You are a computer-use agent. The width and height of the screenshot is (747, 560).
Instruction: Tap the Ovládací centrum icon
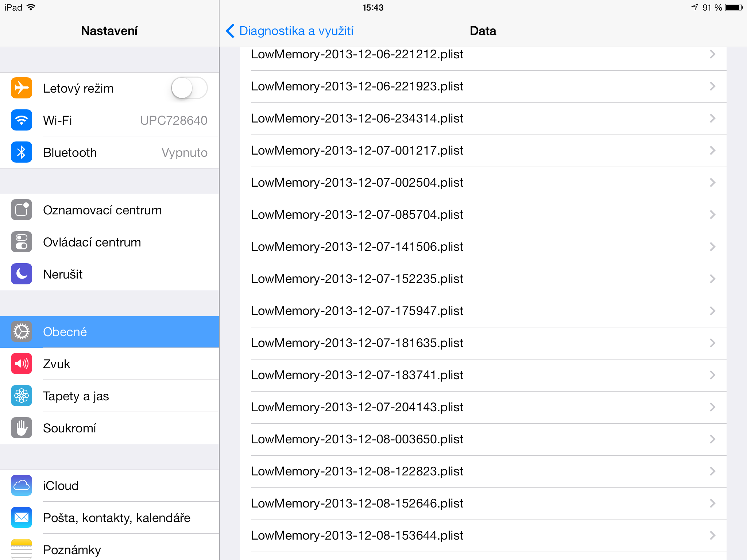22,242
